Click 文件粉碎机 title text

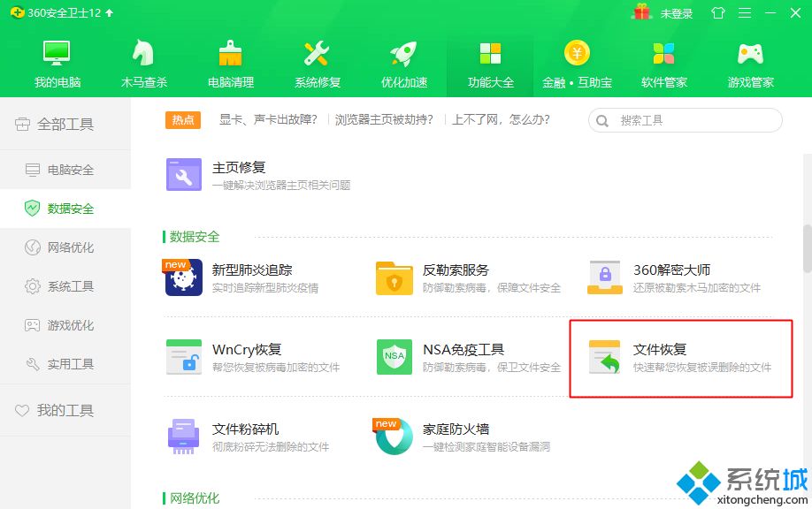click(246, 429)
